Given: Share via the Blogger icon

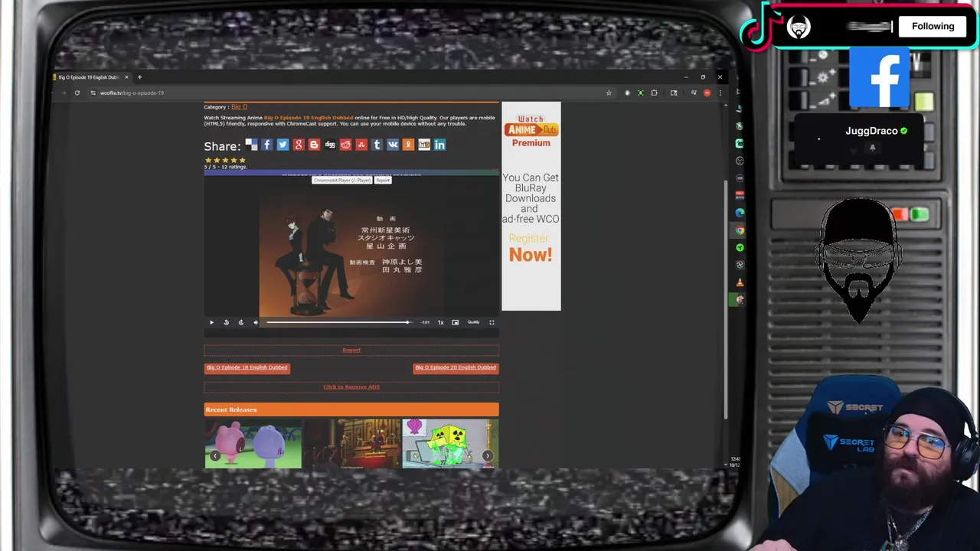Looking at the screenshot, I should click(314, 145).
